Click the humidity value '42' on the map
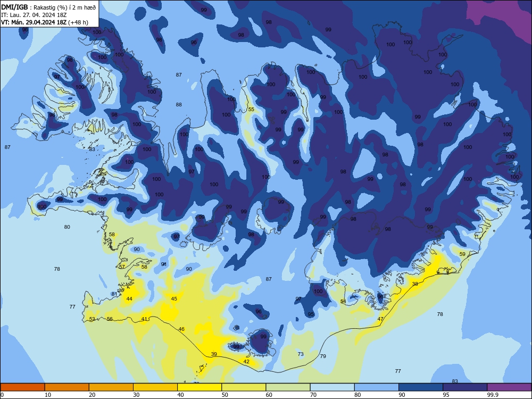The width and height of the screenshot is (532, 399). click(x=246, y=362)
